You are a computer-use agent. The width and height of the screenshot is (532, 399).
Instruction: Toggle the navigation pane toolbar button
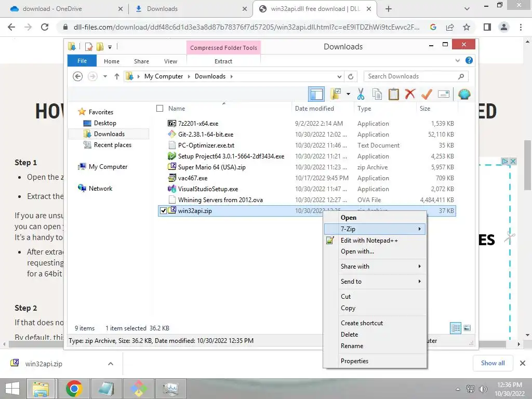(316, 95)
